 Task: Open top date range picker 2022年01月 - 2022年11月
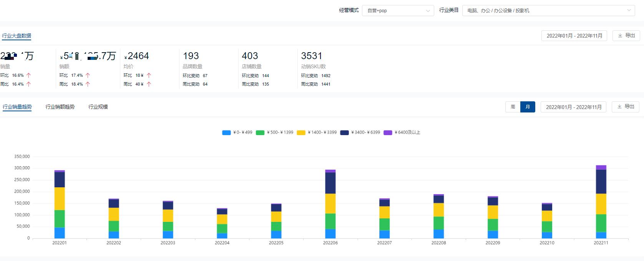coord(574,36)
